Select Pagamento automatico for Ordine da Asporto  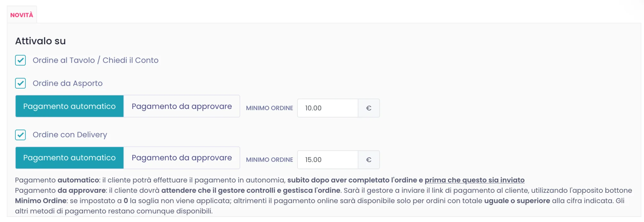(69, 106)
